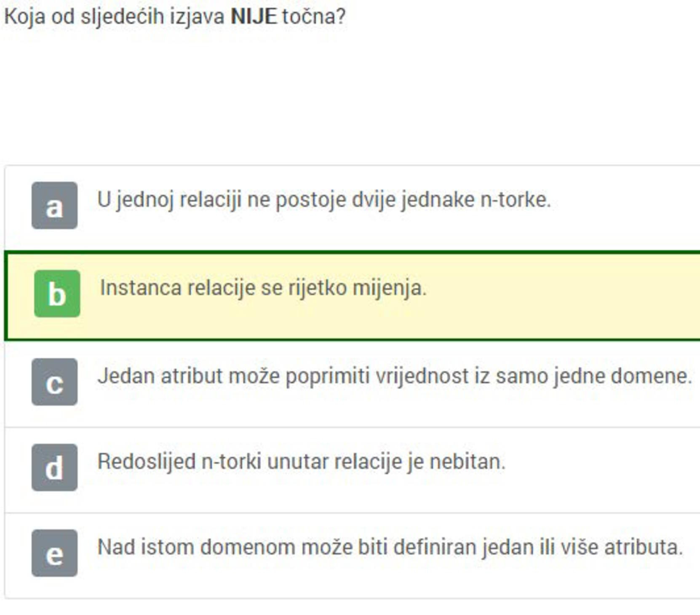Viewport: 700px width, 615px height.
Task: Pick the gray 'e' letter badge
Action: 54,553
